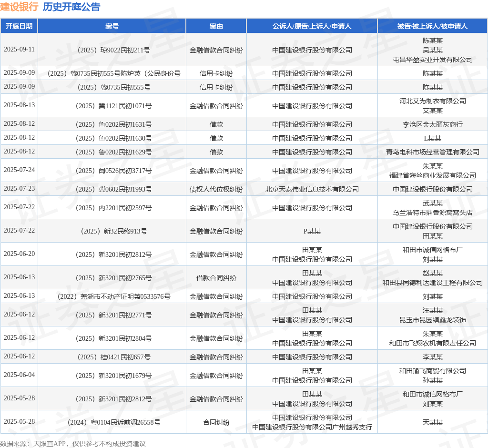
Task: Select case number (2025)新32民终913号
Action: [113, 231]
